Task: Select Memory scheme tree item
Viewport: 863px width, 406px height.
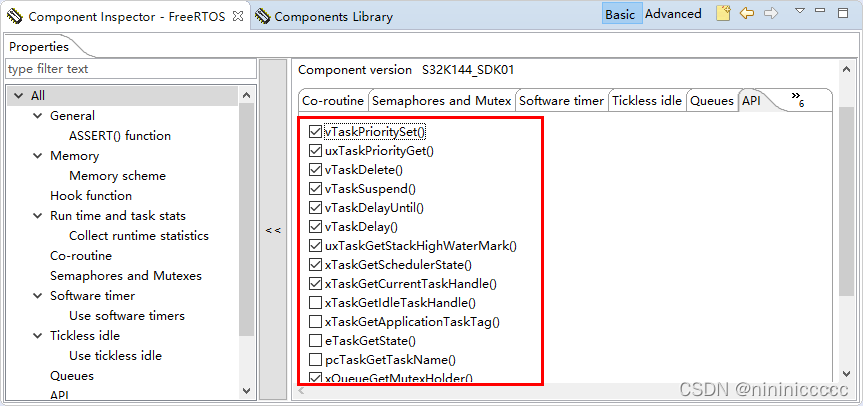Action: point(117,176)
